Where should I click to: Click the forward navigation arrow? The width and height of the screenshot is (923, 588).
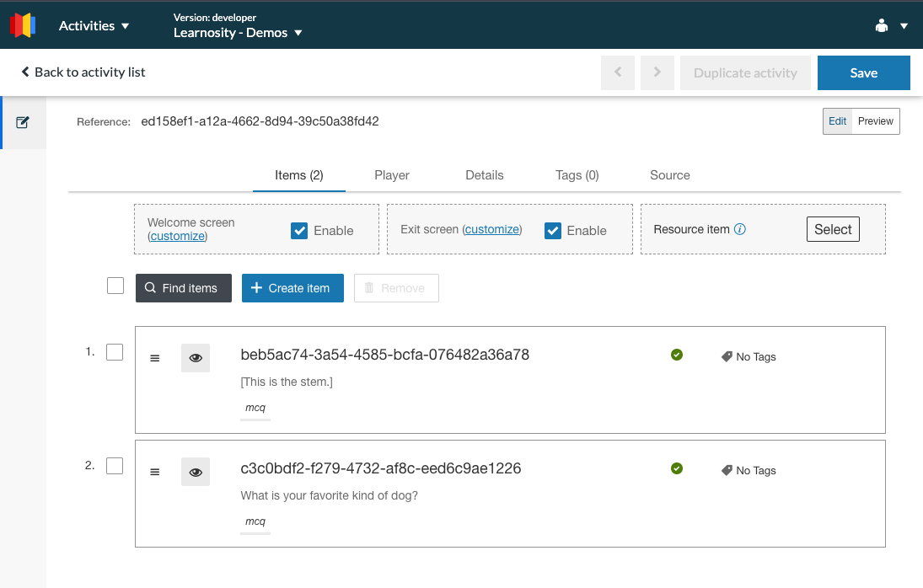click(x=657, y=72)
